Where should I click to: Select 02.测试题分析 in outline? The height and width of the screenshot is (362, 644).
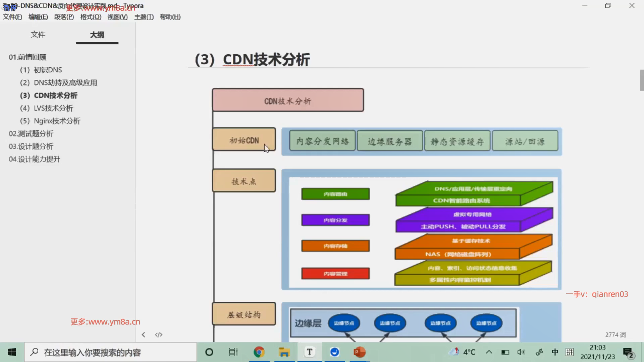click(31, 133)
